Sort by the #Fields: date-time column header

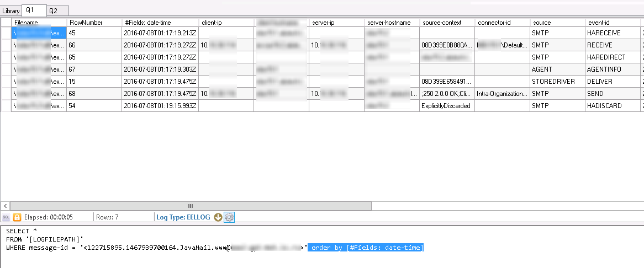(148, 22)
